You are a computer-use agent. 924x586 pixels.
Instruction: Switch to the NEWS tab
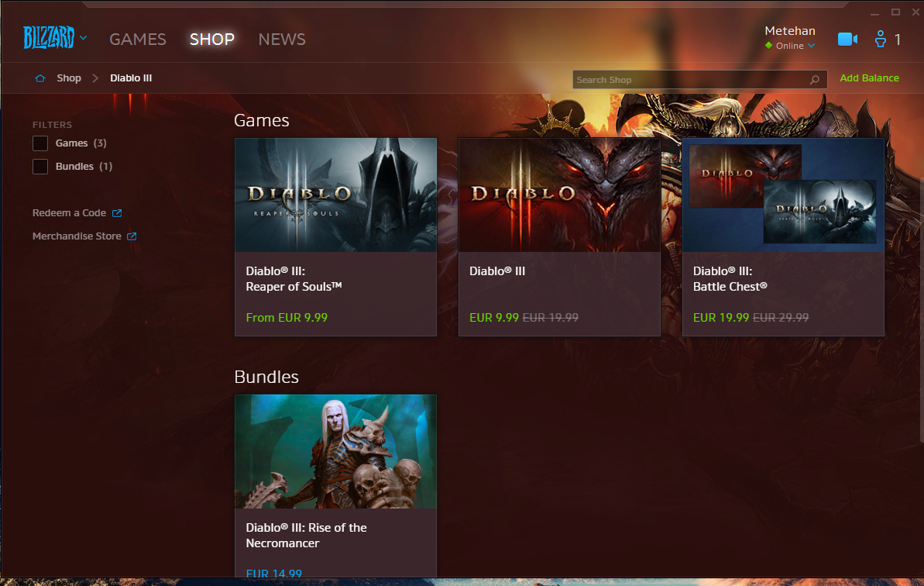click(x=282, y=39)
